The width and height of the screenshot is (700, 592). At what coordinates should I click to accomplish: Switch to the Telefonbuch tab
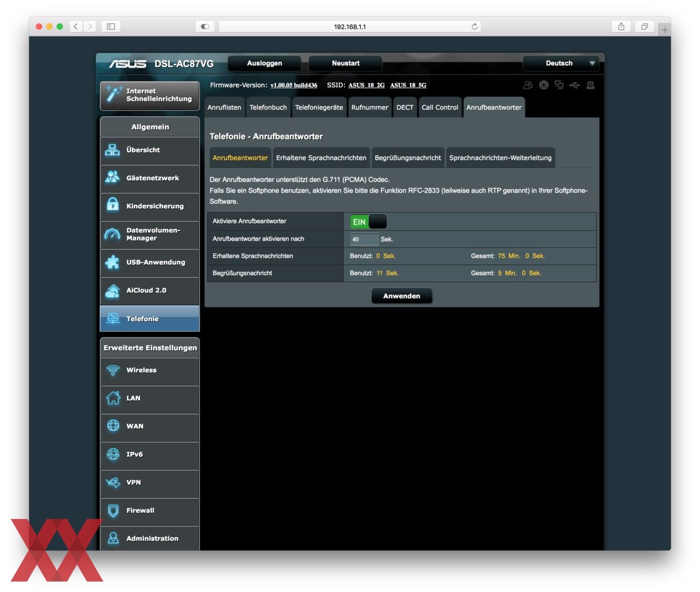coord(268,107)
